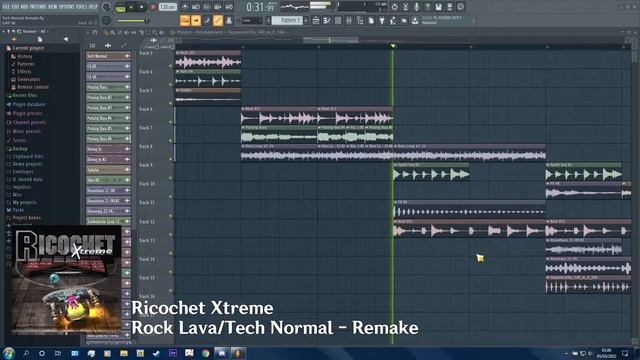This screenshot has width=640, height=360.
Task: Open the Line snap selector dropdown
Action: click(252, 20)
